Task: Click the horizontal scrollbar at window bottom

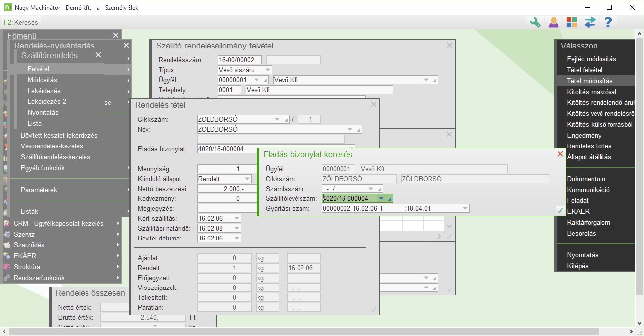Action: (316, 331)
